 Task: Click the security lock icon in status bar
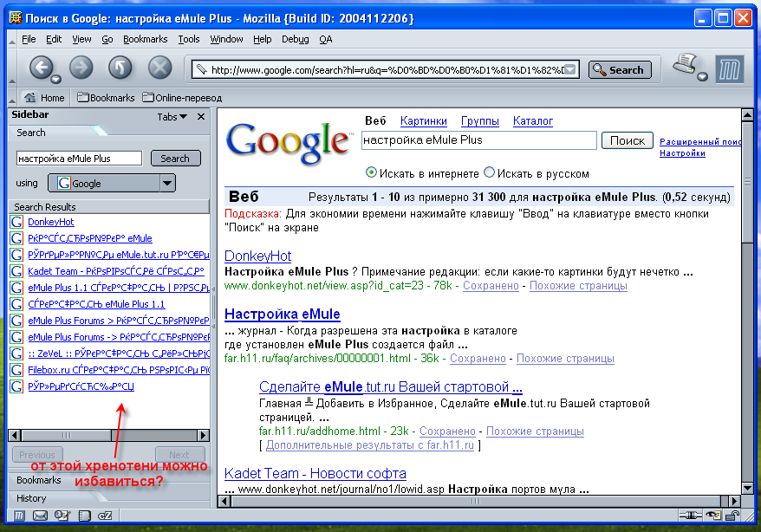click(733, 516)
